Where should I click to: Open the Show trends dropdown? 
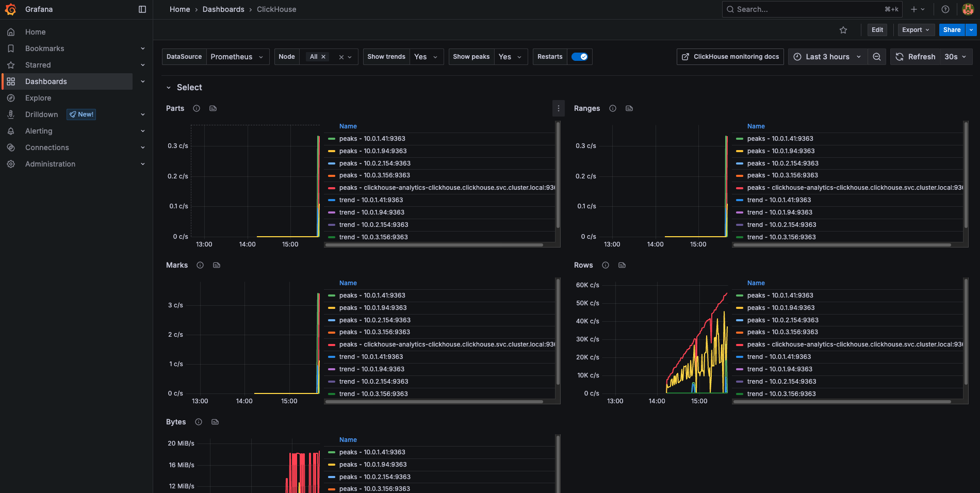427,57
